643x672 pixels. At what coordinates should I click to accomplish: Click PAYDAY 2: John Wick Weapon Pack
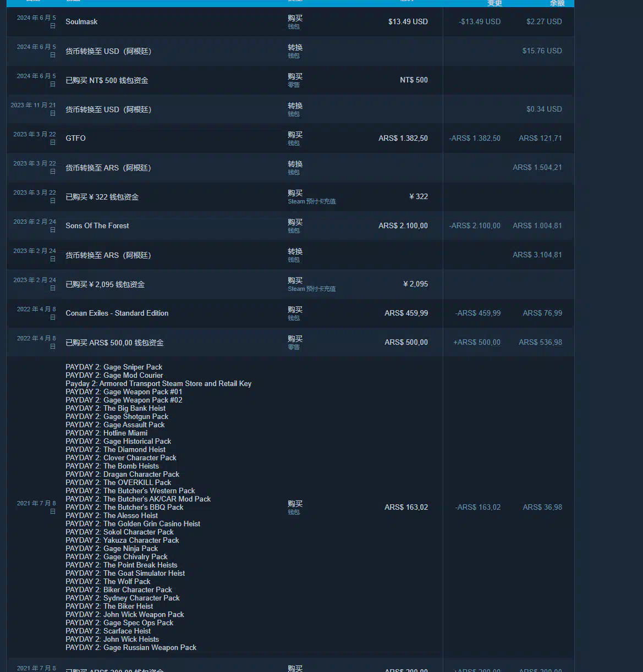click(x=125, y=614)
